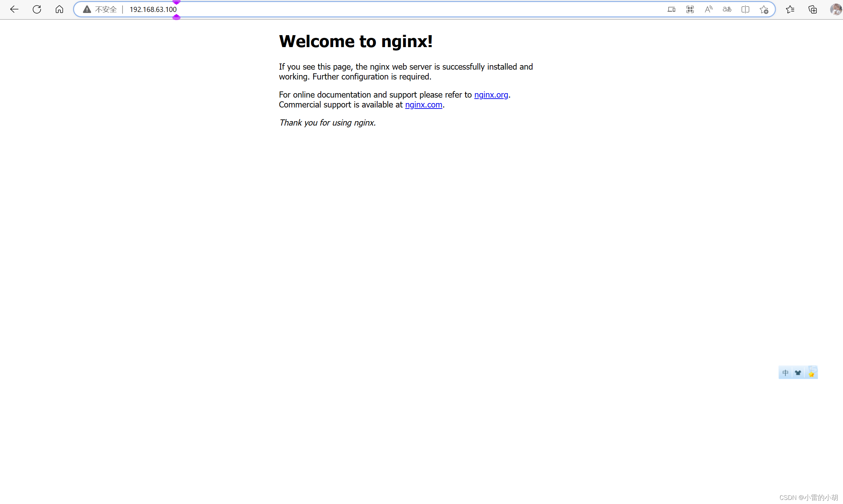Open split screen view in the toolbar
Viewport: 843px width, 504px height.
point(745,9)
